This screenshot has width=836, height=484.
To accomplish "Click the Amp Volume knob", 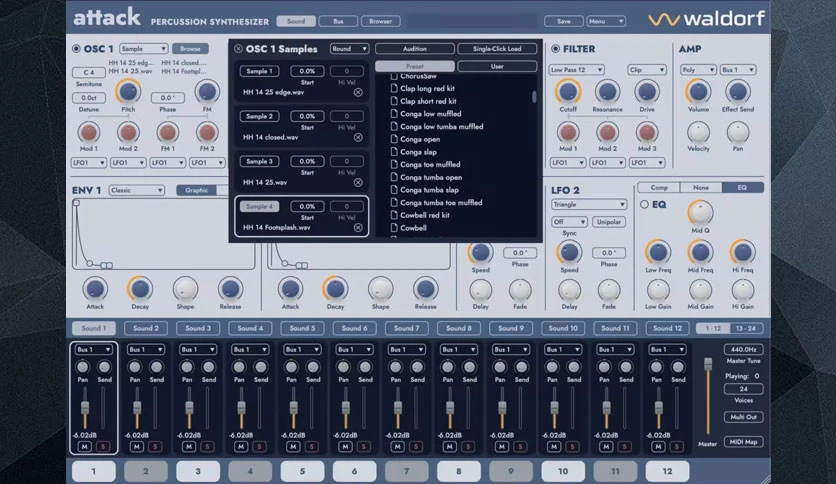I will pyautogui.click(x=698, y=92).
